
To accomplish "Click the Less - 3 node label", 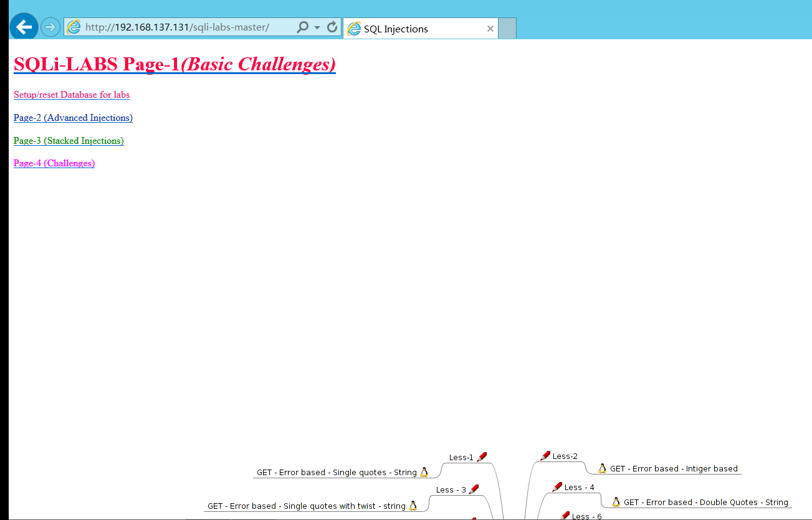I will [x=451, y=489].
